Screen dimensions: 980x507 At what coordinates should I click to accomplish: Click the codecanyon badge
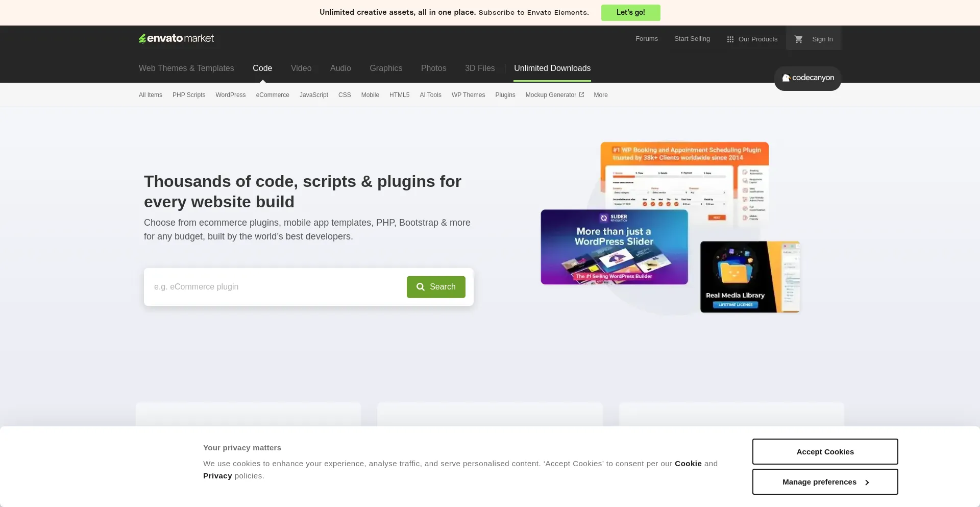tap(807, 78)
